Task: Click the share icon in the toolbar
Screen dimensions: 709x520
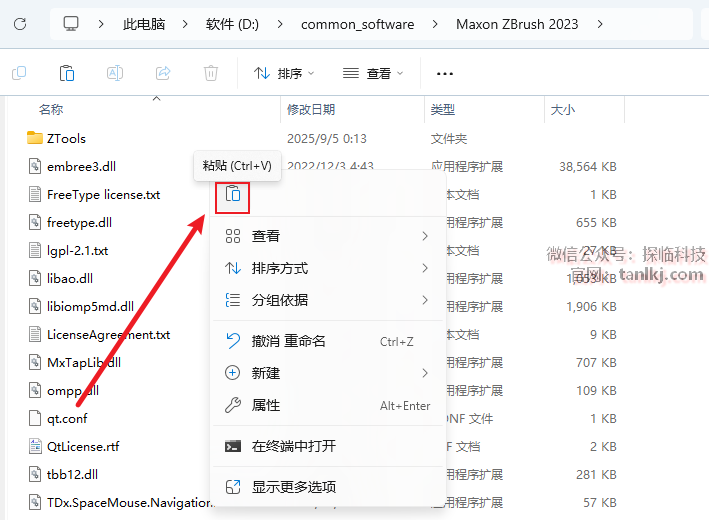Action: coord(163,73)
